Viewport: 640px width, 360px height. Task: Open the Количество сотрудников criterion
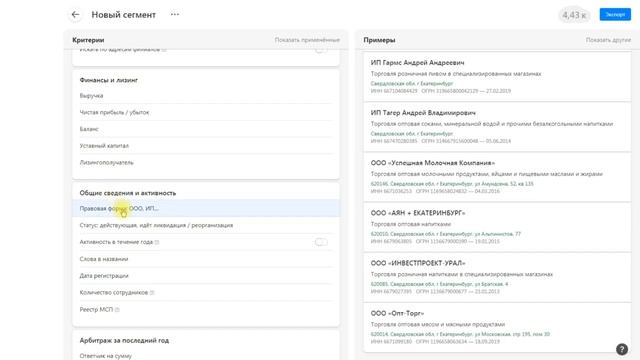point(206,293)
